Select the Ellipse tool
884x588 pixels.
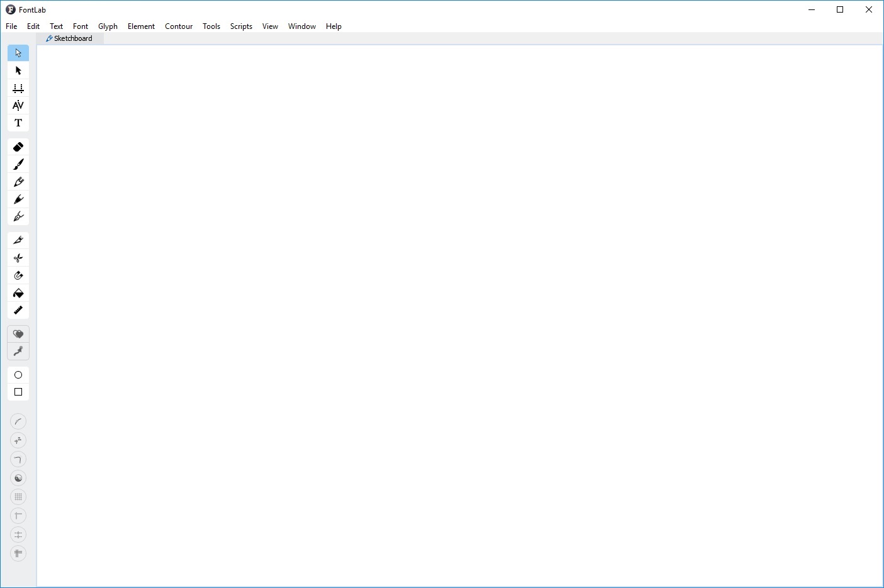pos(18,375)
